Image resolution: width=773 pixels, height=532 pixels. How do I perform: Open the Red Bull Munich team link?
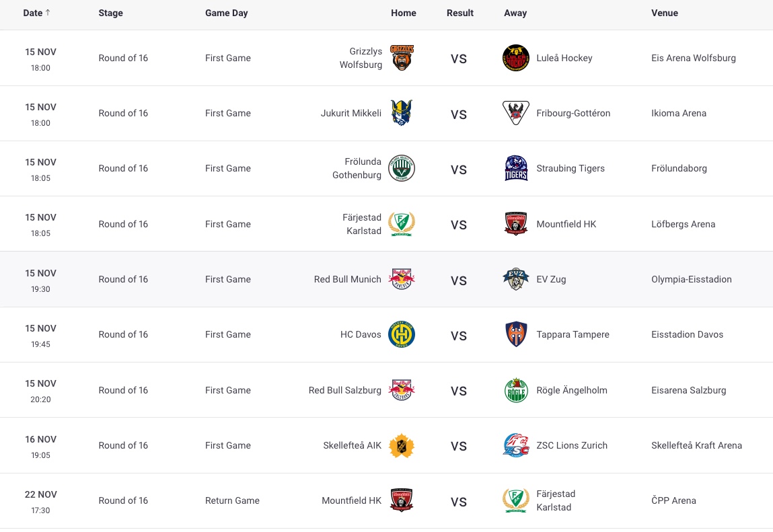(x=347, y=279)
